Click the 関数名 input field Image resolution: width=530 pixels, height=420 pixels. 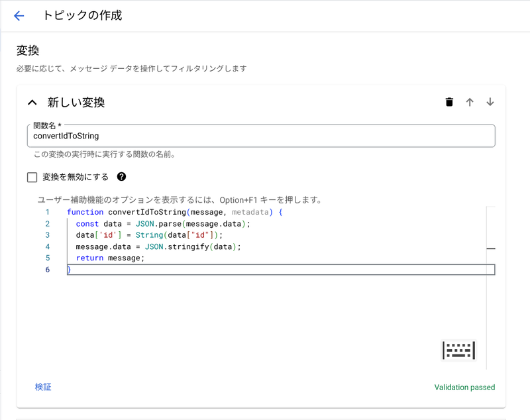(261, 136)
